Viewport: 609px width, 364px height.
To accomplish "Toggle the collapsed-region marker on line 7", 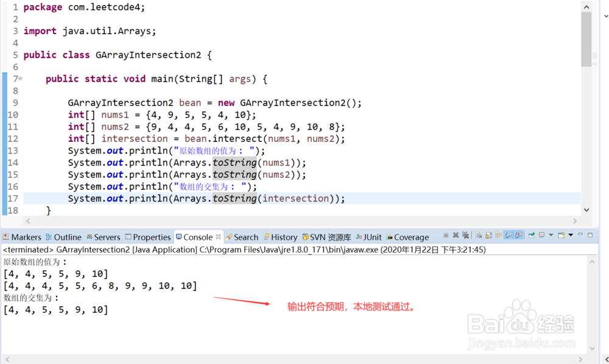I will click(x=19, y=79).
